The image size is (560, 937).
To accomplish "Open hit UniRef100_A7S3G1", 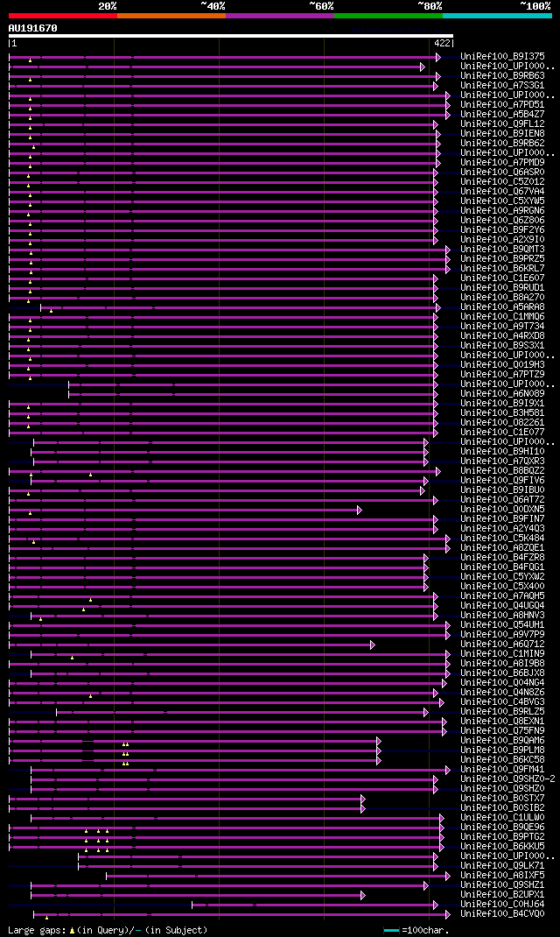I will coord(502,86).
